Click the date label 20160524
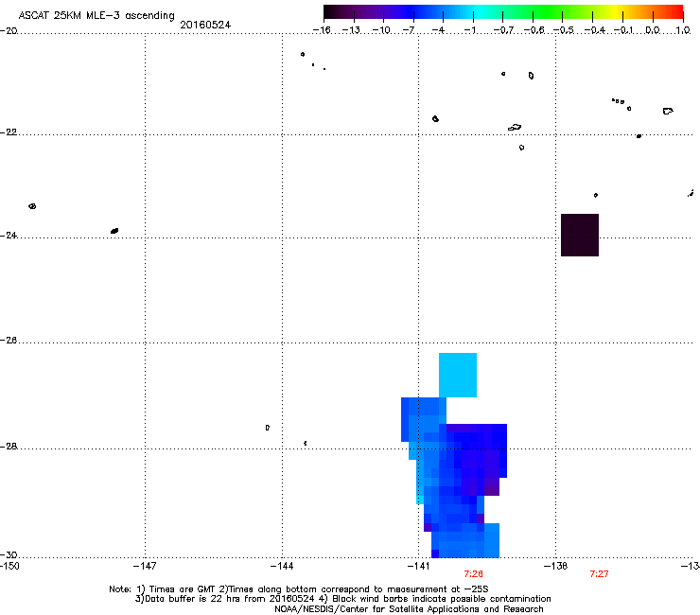Image resolution: width=700 pixels, height=615 pixels. click(205, 25)
